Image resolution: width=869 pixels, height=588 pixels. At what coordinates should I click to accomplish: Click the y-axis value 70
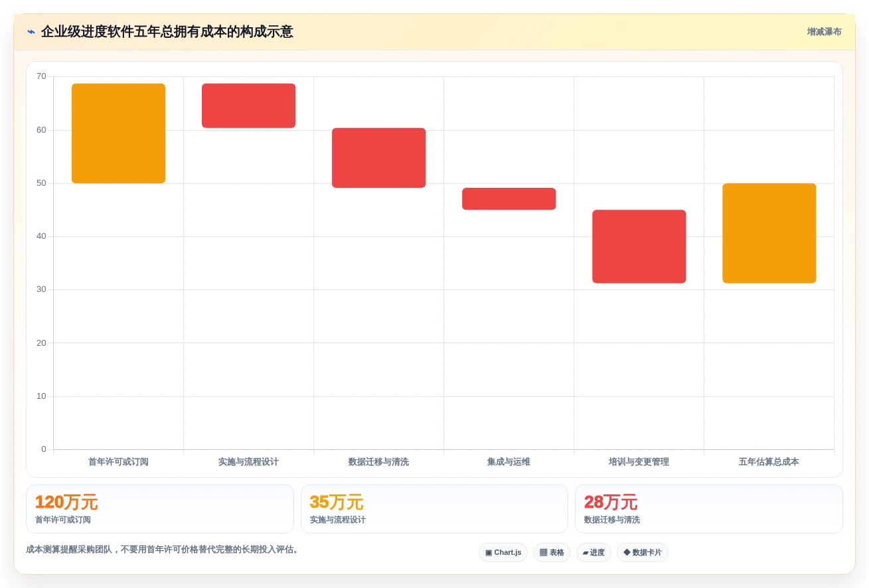41,76
